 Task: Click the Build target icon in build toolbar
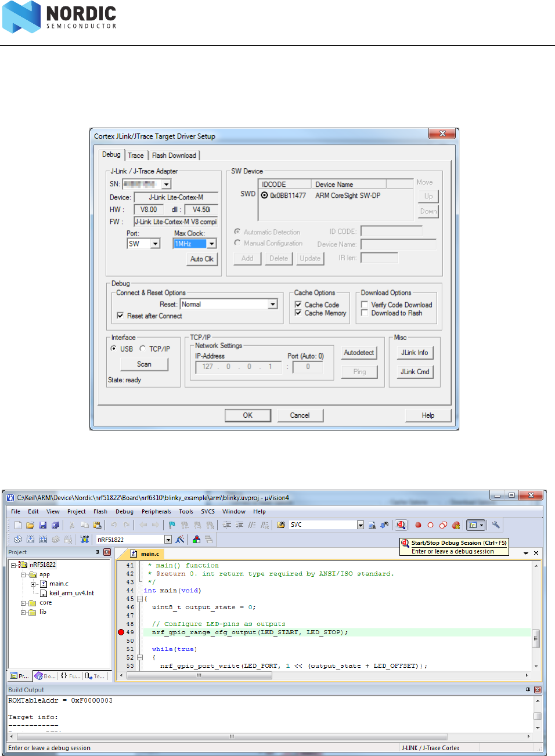click(30, 540)
